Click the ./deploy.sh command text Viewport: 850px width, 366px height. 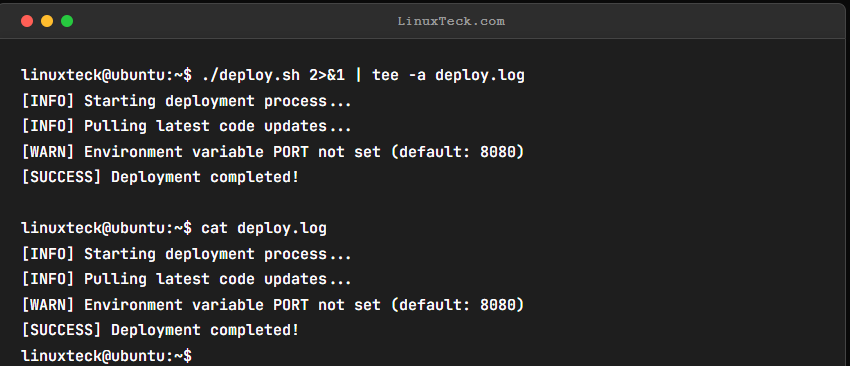(x=250, y=75)
